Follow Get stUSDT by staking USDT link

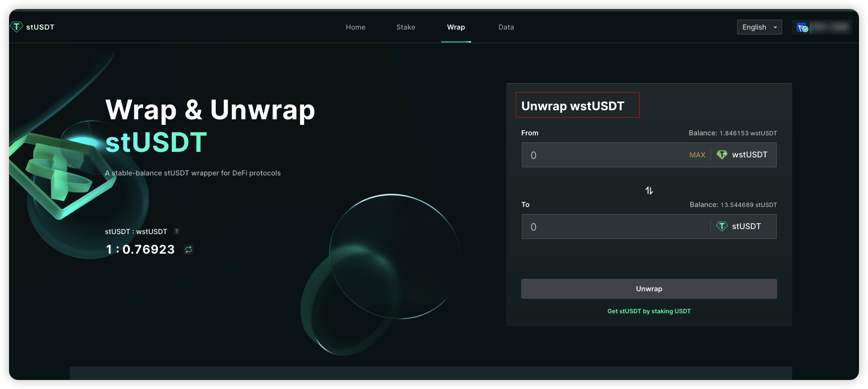coord(649,311)
